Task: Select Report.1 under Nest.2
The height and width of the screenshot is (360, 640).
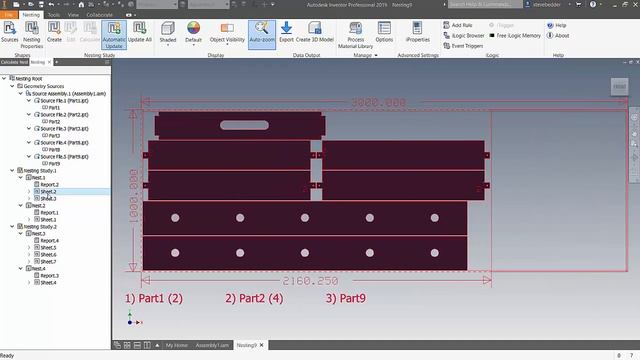Action: [49, 213]
